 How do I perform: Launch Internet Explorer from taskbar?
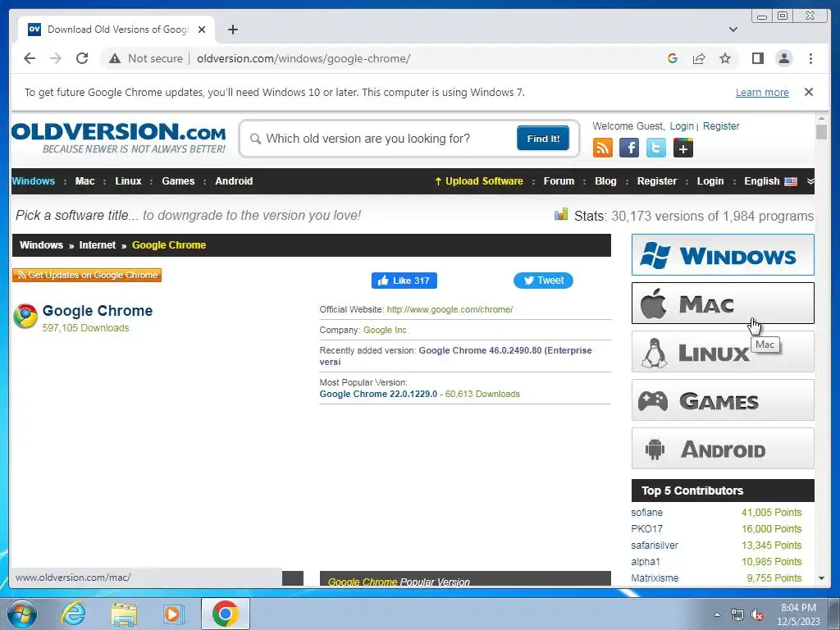pos(73,614)
